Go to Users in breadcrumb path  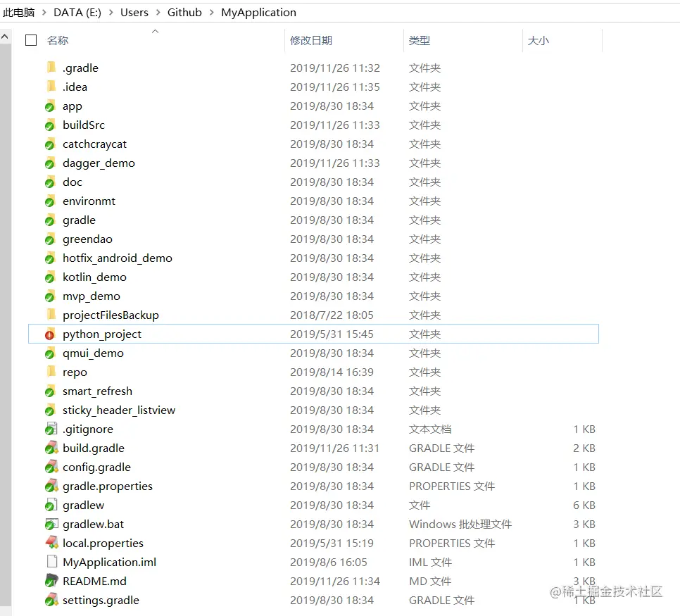coord(134,13)
